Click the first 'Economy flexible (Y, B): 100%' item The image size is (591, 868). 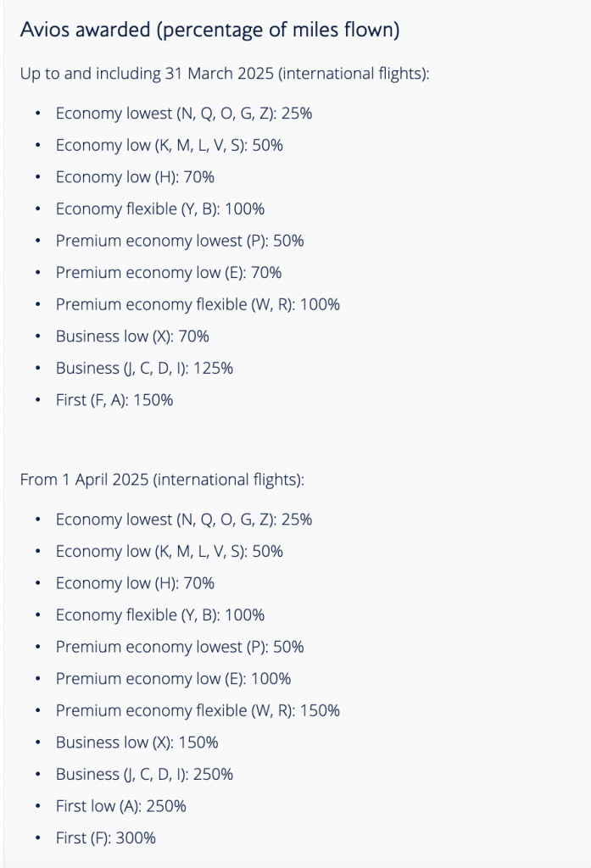[x=160, y=209]
